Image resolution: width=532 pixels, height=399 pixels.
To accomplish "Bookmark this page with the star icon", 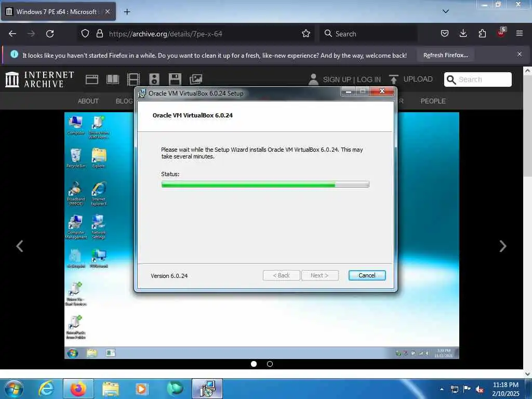I will click(305, 34).
